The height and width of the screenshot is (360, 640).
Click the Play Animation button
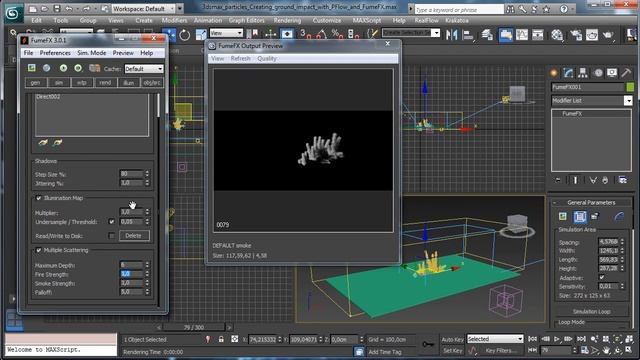click(x=557, y=339)
